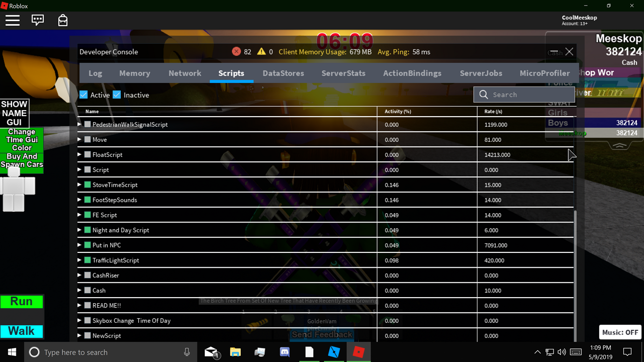Click the yellow warning count icon

[261, 51]
